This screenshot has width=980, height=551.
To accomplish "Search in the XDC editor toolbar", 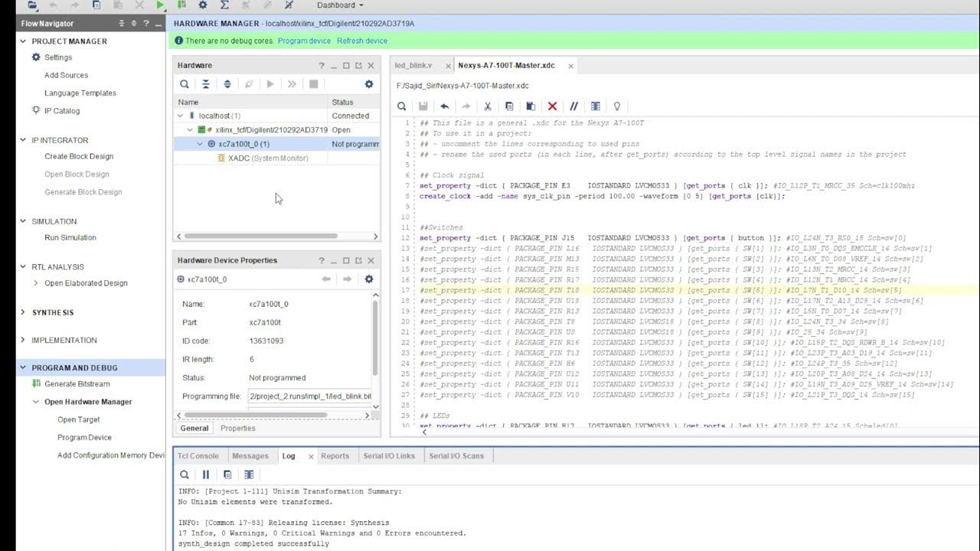I will 401,106.
